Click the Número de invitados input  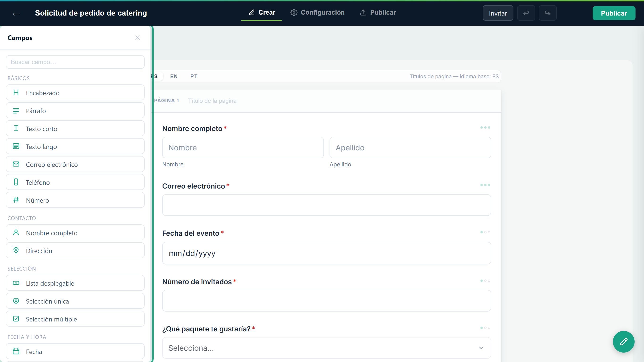(326, 301)
